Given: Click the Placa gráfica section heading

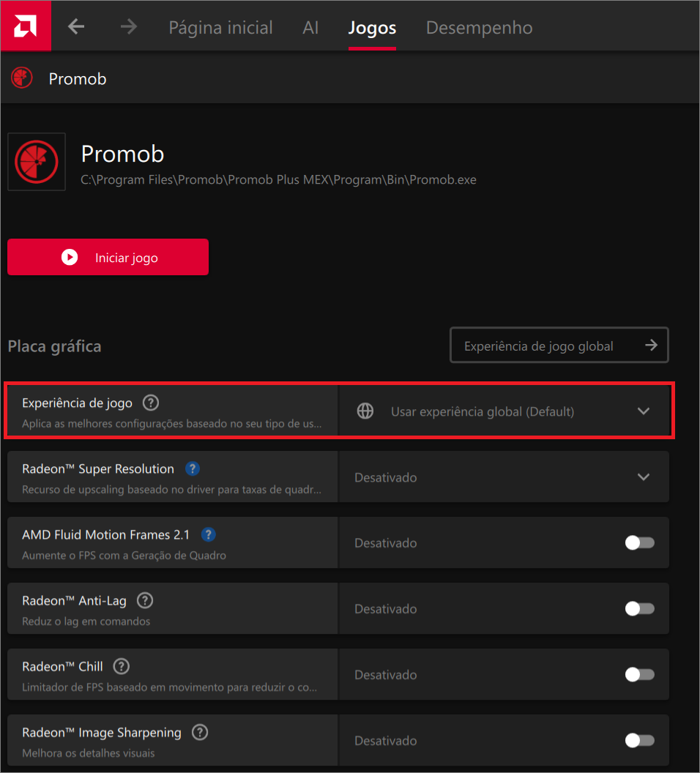Looking at the screenshot, I should click(55, 346).
